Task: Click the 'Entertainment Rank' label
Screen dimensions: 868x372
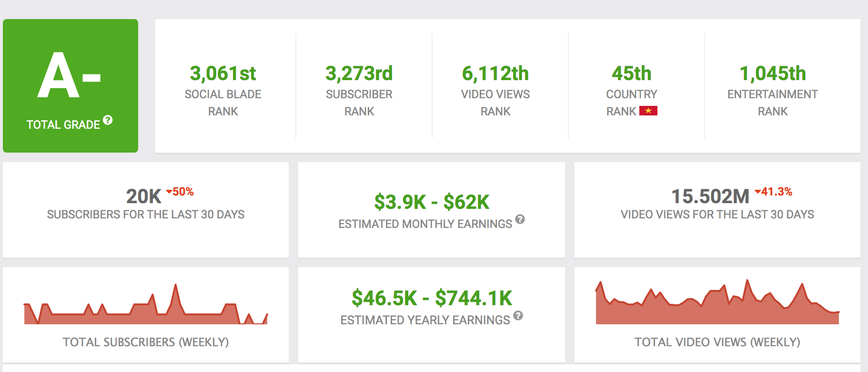Action: point(773,103)
